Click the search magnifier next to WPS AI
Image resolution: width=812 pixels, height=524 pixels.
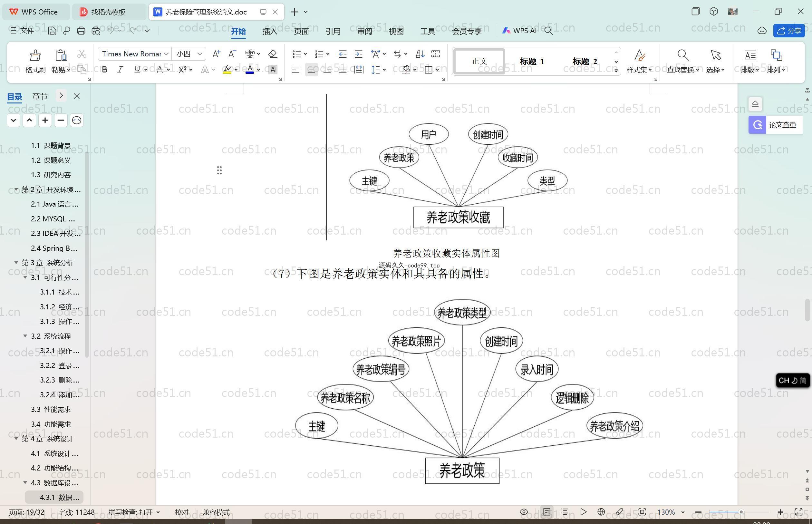[548, 31]
